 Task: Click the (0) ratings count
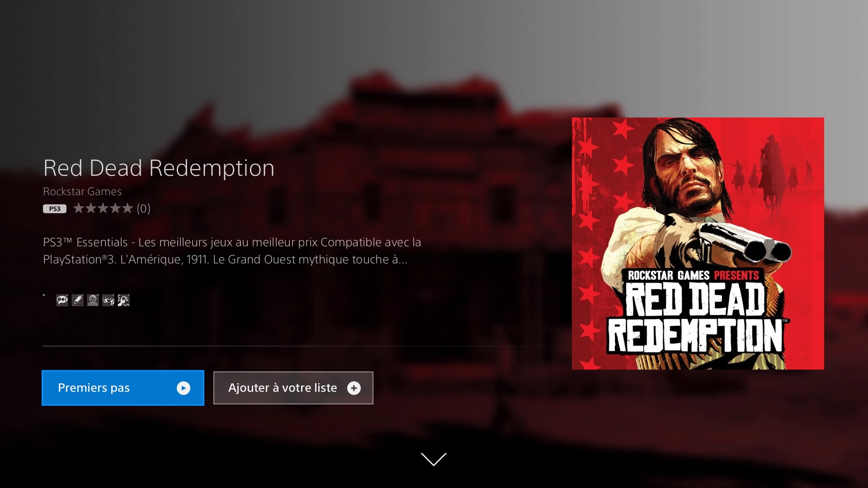144,208
